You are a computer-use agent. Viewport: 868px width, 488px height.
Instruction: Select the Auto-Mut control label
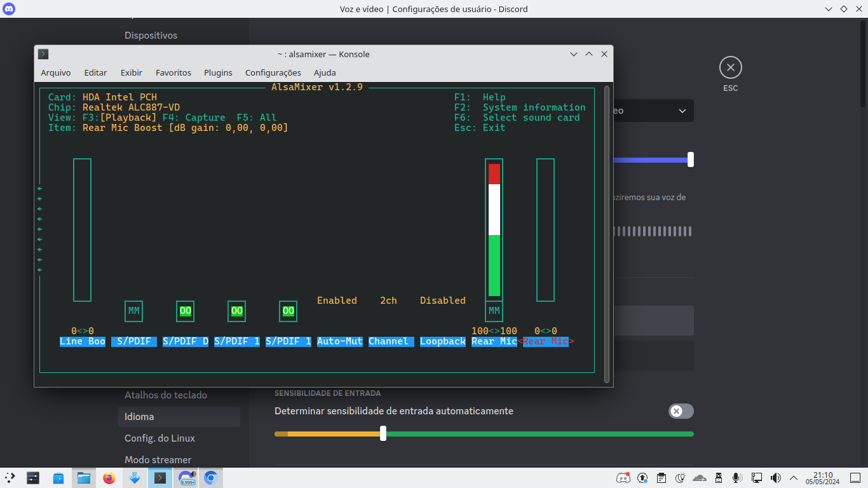click(x=340, y=341)
